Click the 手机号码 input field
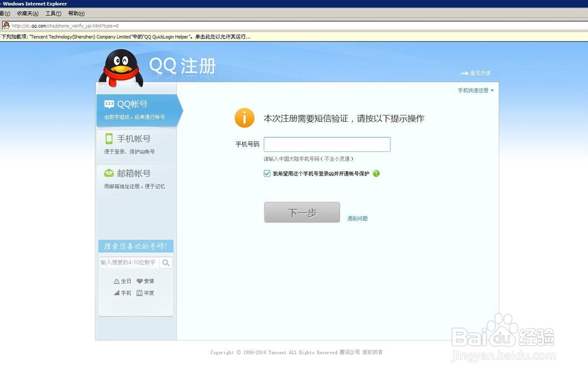The image size is (588, 376). [x=327, y=145]
